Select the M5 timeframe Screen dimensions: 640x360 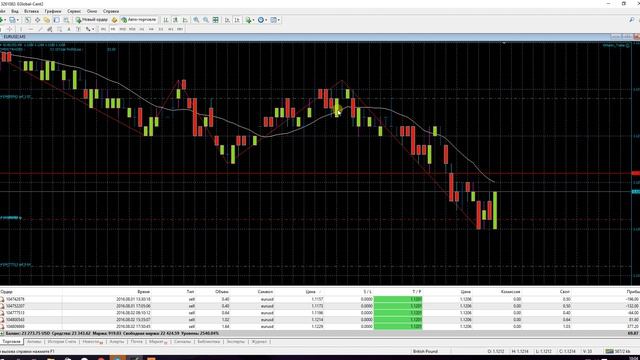click(113, 29)
